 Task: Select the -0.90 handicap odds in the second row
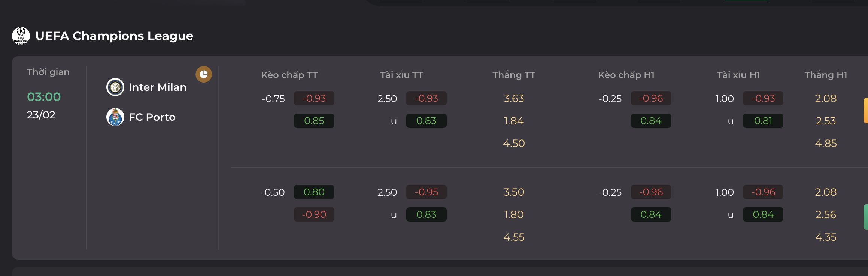[314, 214]
